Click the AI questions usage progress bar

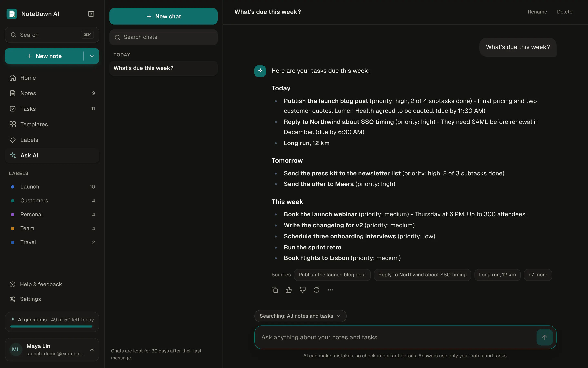[52, 326]
